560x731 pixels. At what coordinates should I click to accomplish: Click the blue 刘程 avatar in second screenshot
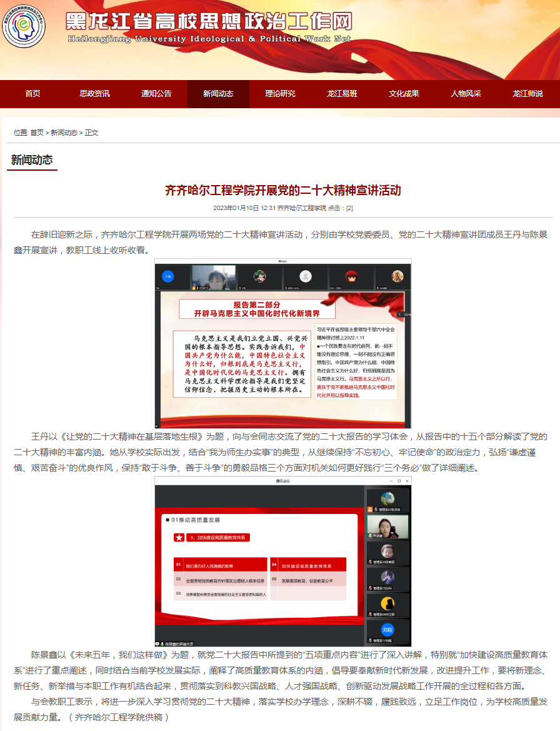tap(387, 630)
